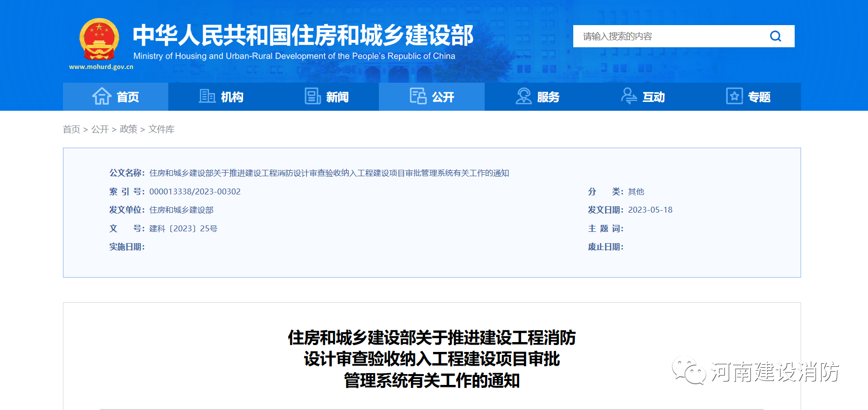Click document number 建科〔2023〕25号
868x410 pixels.
point(183,228)
